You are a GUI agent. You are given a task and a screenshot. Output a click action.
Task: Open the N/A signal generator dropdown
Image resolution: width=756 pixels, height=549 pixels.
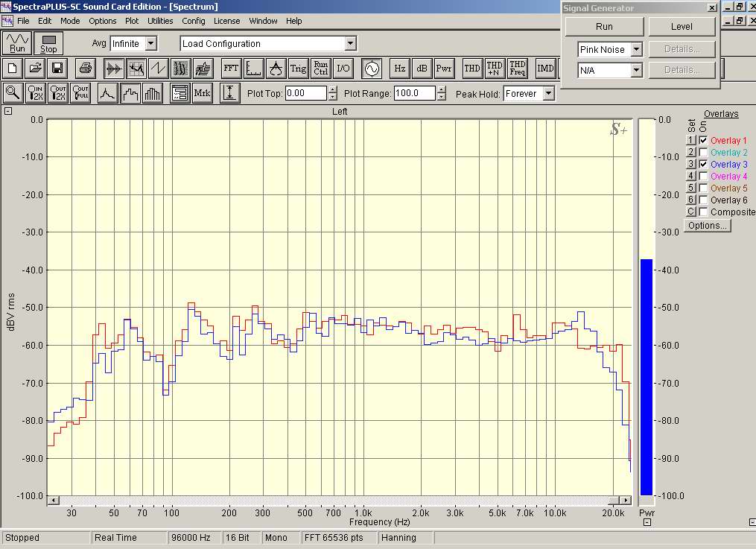(x=636, y=70)
